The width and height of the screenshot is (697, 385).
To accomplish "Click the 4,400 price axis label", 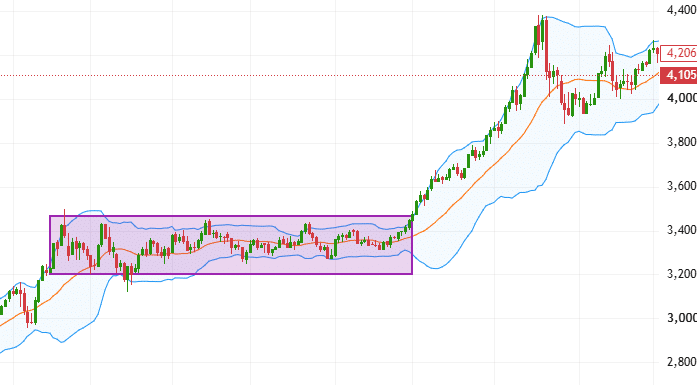I will tap(681, 10).
